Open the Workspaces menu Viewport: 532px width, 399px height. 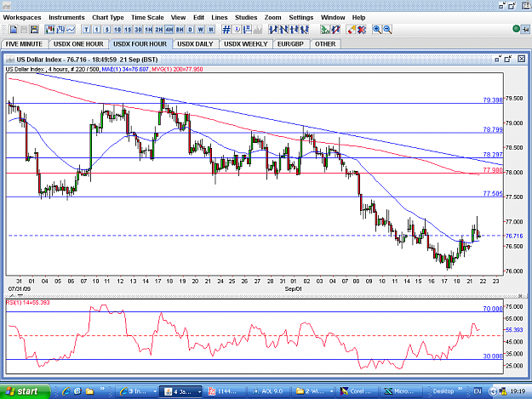tap(22, 18)
